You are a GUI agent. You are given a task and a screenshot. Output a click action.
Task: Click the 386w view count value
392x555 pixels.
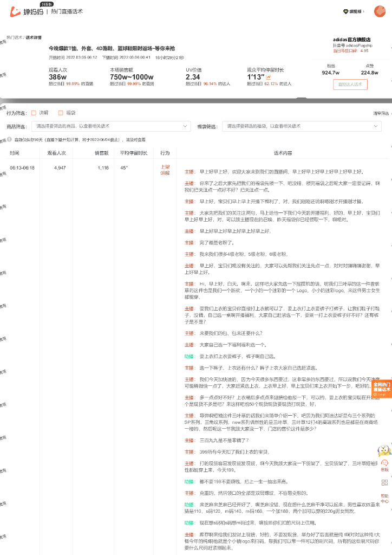[57, 77]
